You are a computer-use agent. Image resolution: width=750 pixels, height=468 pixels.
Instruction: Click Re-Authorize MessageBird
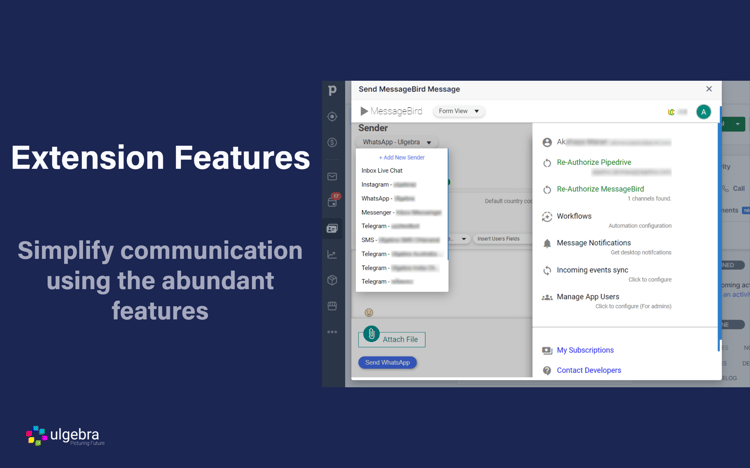pos(600,189)
